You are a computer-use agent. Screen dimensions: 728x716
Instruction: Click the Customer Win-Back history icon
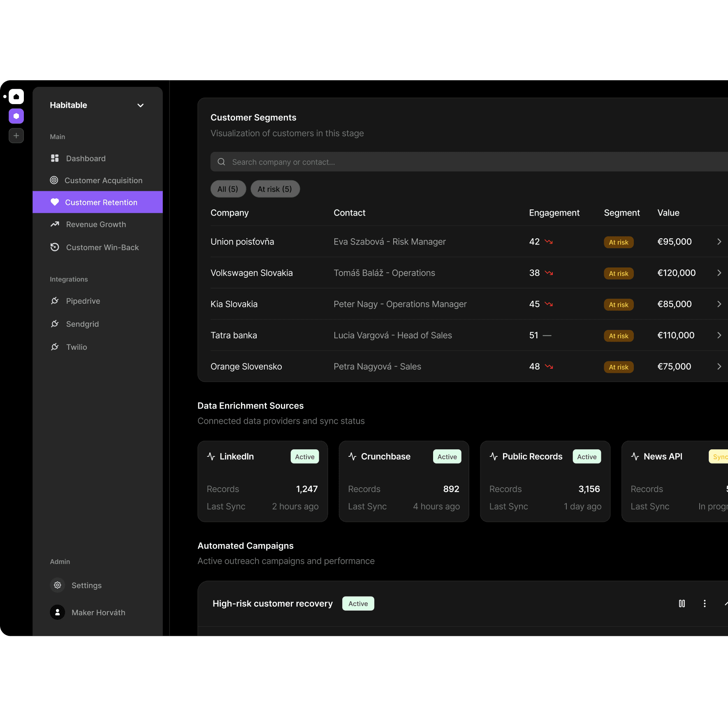(x=55, y=247)
